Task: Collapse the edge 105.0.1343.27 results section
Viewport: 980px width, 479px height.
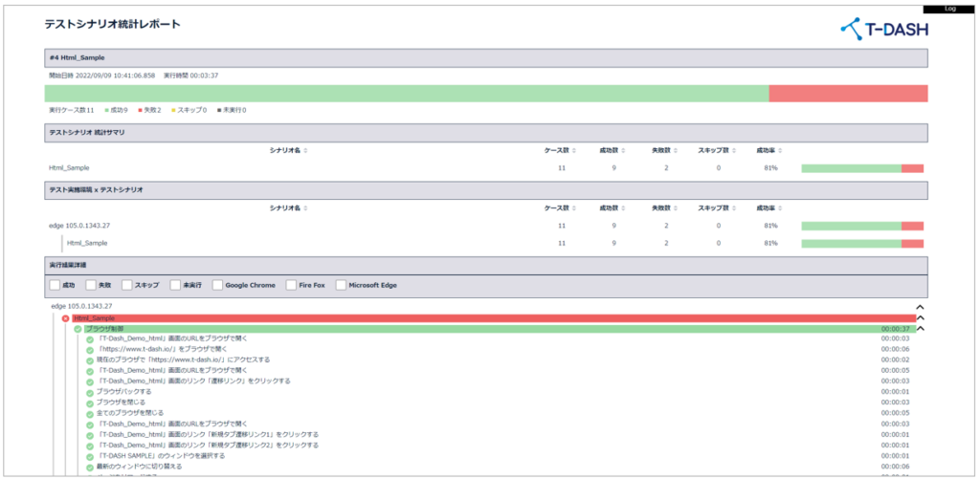Action: (920, 307)
